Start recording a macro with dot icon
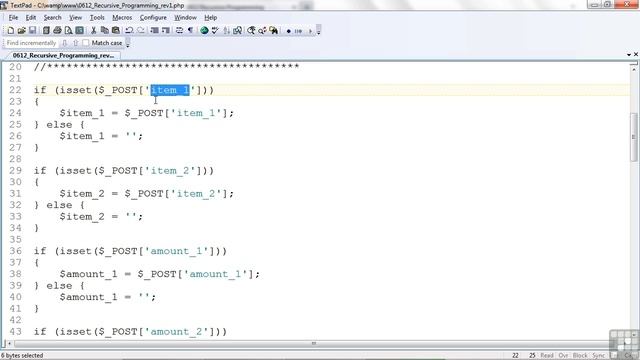640x360 pixels. click(x=289, y=31)
